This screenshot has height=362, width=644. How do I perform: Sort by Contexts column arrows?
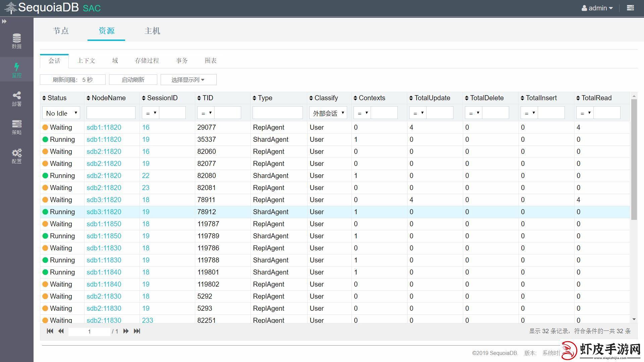coord(355,98)
